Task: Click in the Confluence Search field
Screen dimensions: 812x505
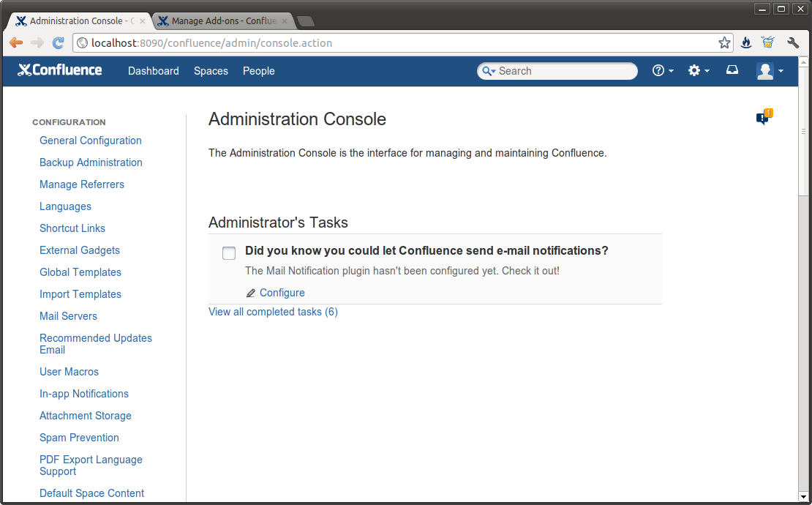Action: (563, 71)
